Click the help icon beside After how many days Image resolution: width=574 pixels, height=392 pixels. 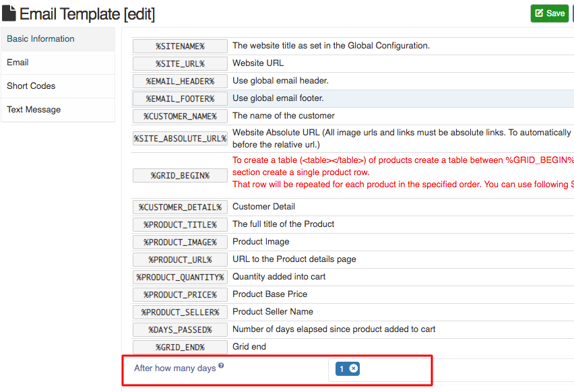[221, 365]
